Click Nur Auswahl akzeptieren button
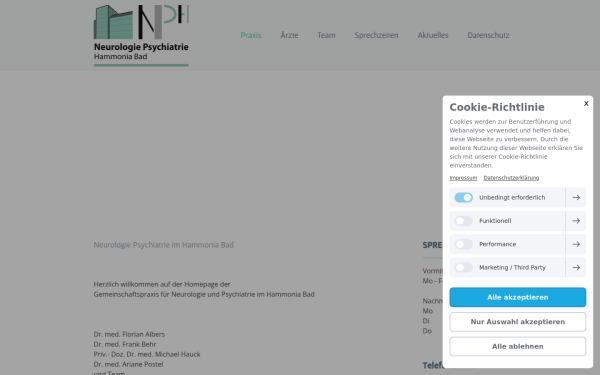 click(x=517, y=322)
